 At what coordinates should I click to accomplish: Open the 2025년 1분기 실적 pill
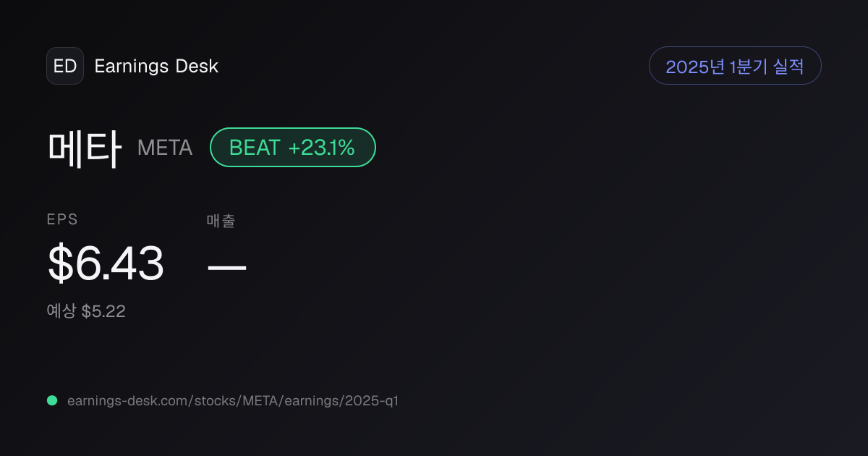point(735,66)
